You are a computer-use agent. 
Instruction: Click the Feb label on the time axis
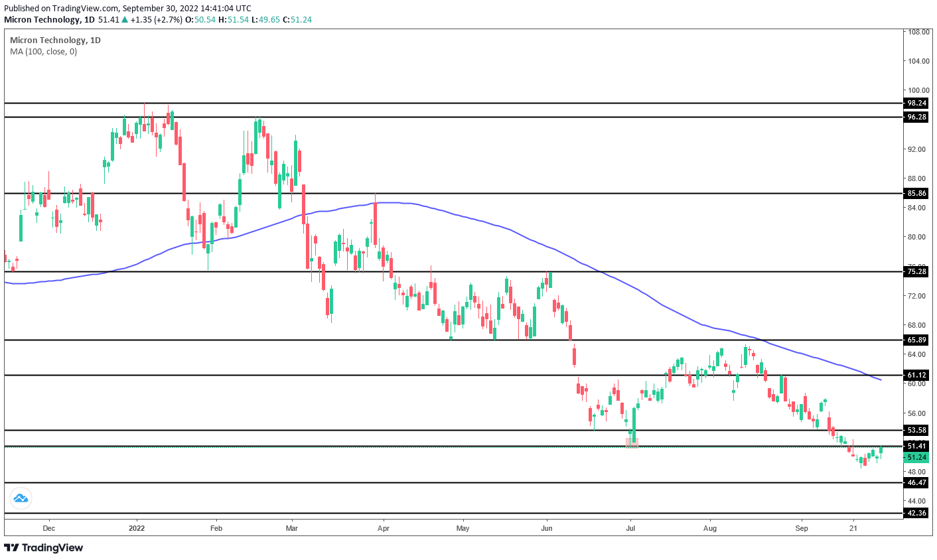pos(216,529)
